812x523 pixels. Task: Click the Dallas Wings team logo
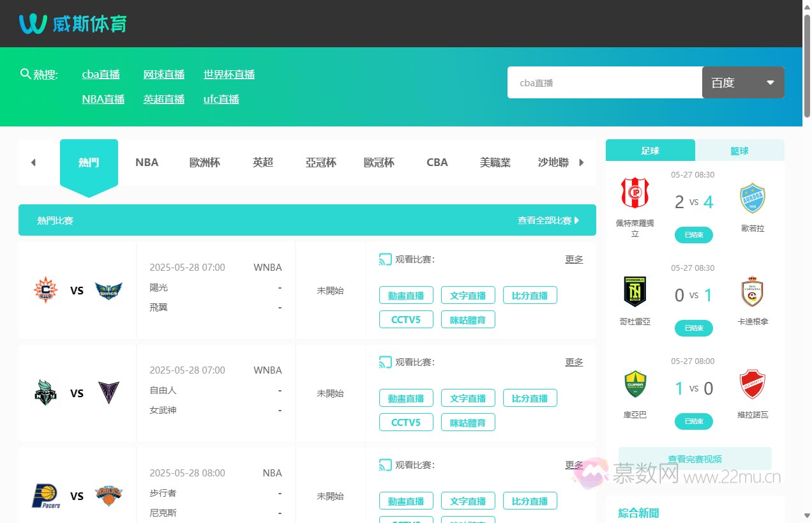coord(109,291)
